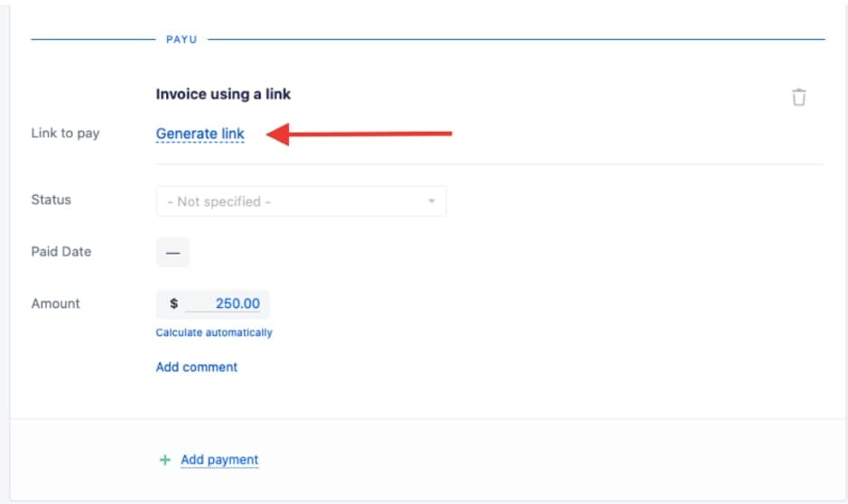Screen dimensions: 848x504
Task: Focus the 250.00 amount input field
Action: coord(223,303)
